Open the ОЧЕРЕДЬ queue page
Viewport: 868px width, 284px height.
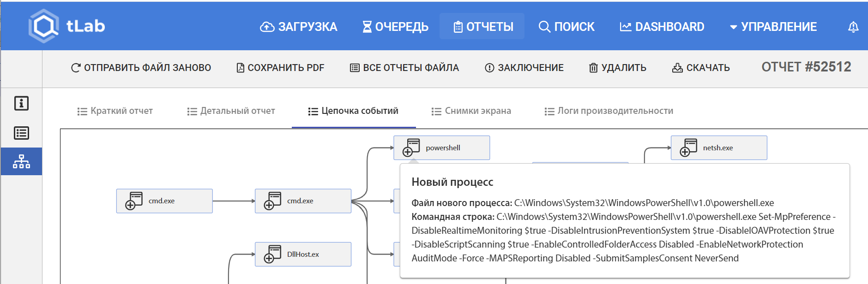pyautogui.click(x=395, y=27)
